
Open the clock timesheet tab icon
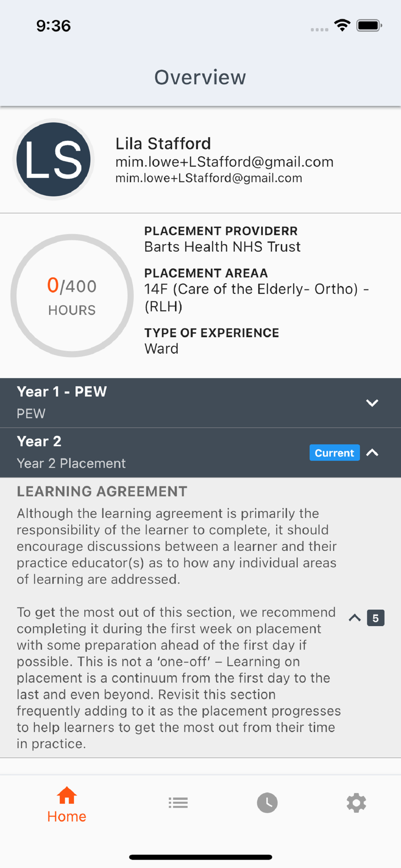tap(267, 802)
